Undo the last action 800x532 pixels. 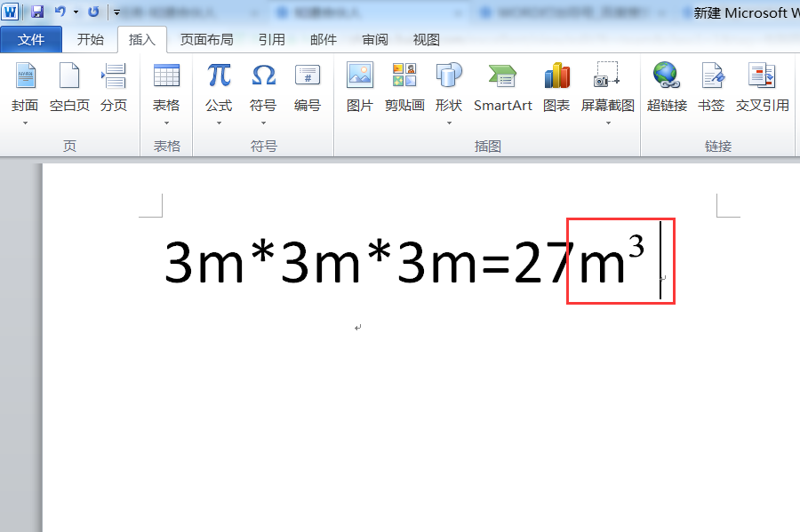(60, 12)
